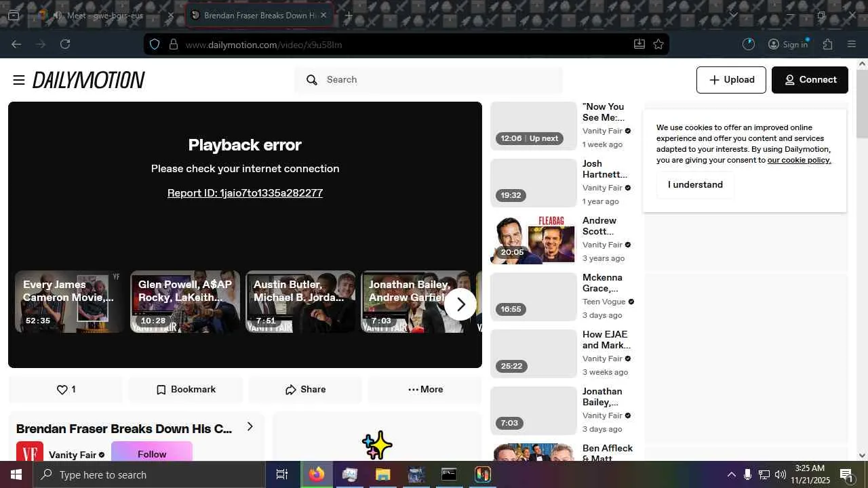The height and width of the screenshot is (488, 868).
Task: Open the tab overview icon before the Meet tab
Action: point(14,15)
